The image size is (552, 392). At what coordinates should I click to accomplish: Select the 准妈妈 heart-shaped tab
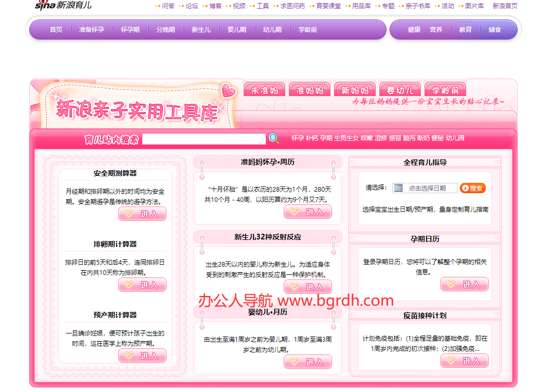click(x=309, y=88)
